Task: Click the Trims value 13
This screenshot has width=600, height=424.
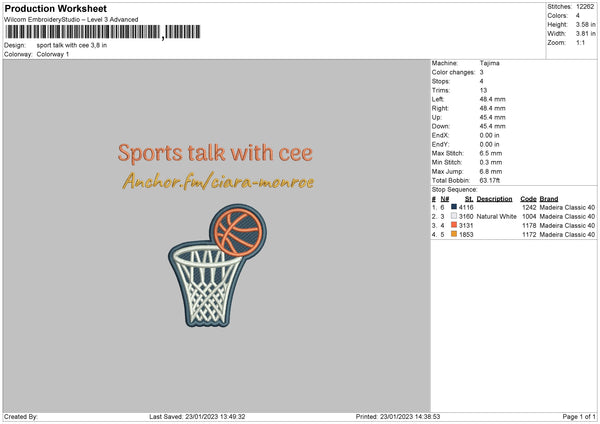Action: 483,90
